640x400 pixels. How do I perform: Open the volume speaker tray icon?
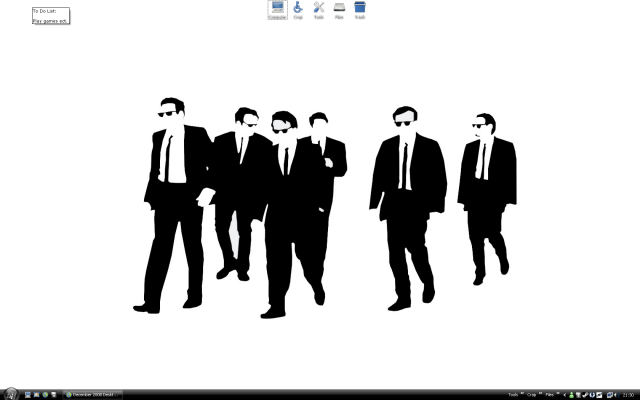[x=616, y=395]
